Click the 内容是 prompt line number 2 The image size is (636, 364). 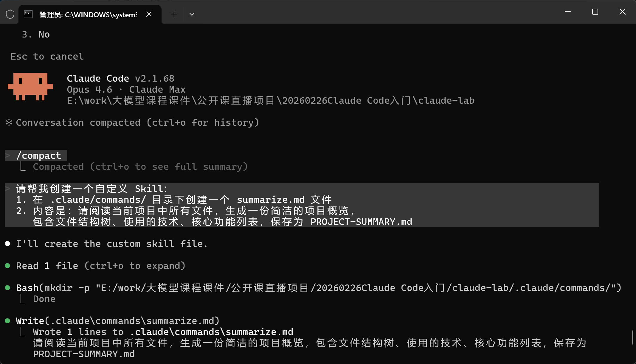(185, 211)
